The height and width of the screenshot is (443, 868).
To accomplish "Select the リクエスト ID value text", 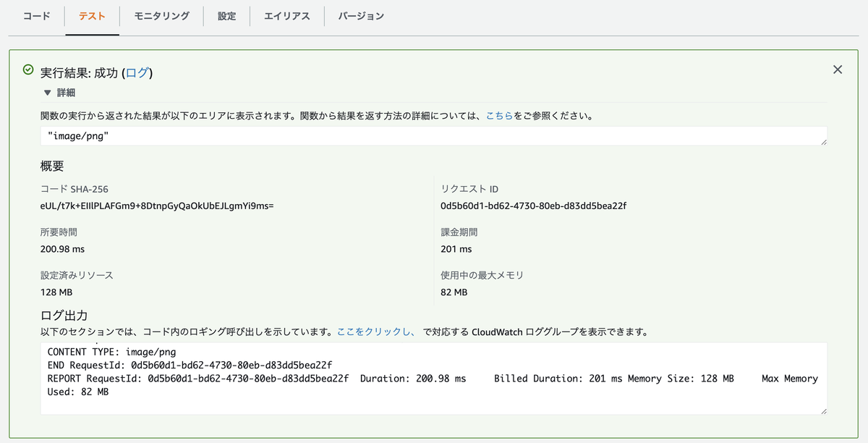I will [533, 206].
